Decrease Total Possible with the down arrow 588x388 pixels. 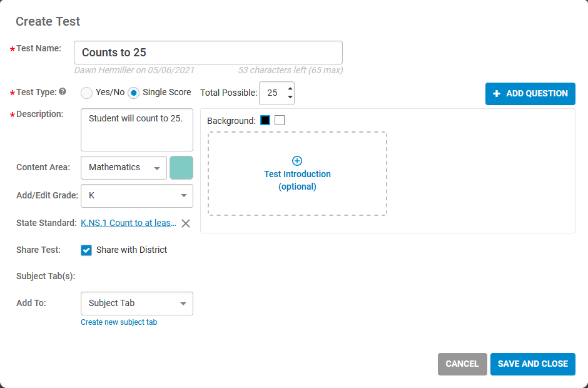(x=290, y=97)
